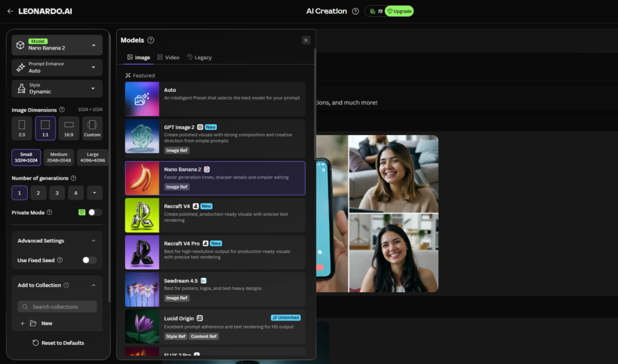Click the Image Ref tag under Seedream 4.5

point(177,298)
